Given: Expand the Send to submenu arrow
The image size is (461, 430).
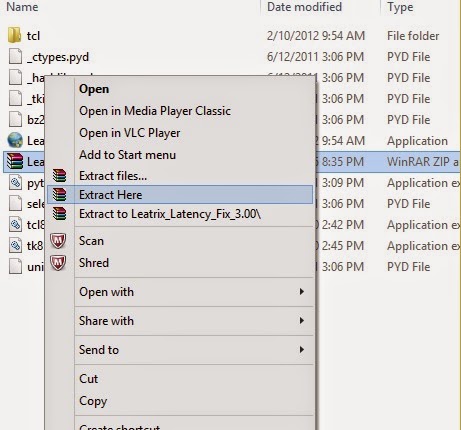Looking at the screenshot, I should [302, 350].
